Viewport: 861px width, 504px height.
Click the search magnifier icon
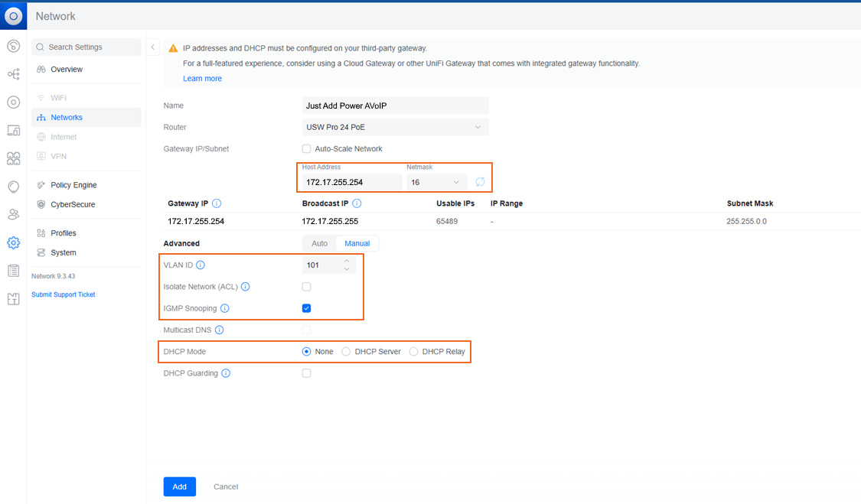click(x=40, y=47)
